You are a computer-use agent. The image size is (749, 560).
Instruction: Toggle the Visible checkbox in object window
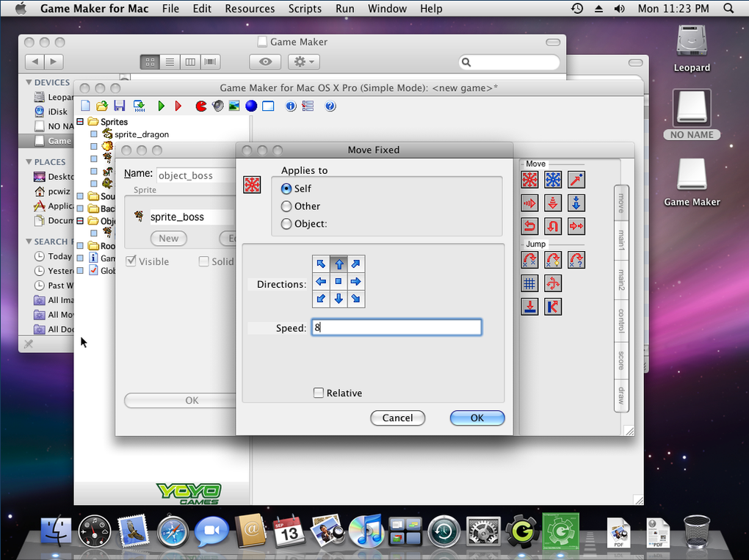[131, 261]
